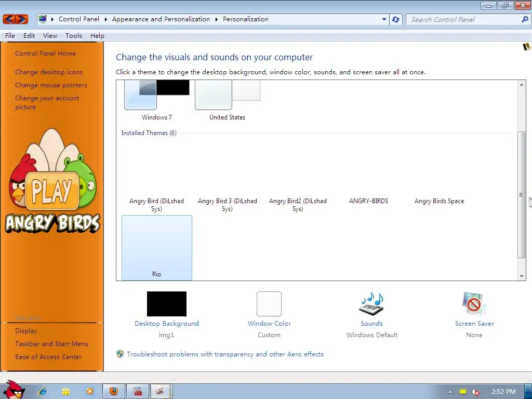Image resolution: width=532 pixels, height=399 pixels.
Task: Open the Window Color swatch
Action: tap(269, 303)
